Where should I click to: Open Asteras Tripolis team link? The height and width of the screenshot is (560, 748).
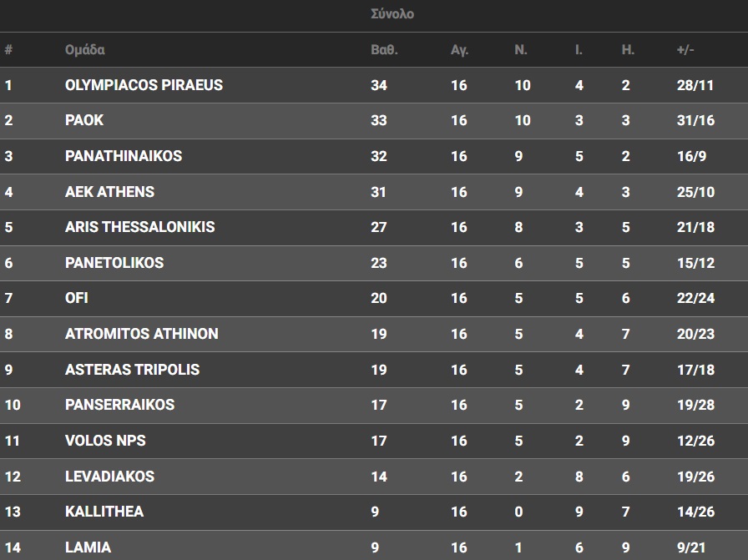pyautogui.click(x=132, y=370)
